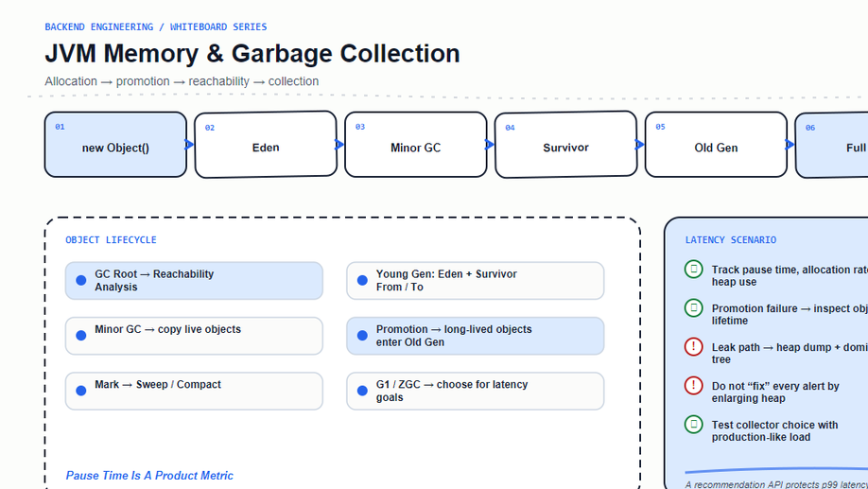This screenshot has width=868, height=489.
Task: Click red warning icon beside Do not fix
Action: click(x=694, y=386)
